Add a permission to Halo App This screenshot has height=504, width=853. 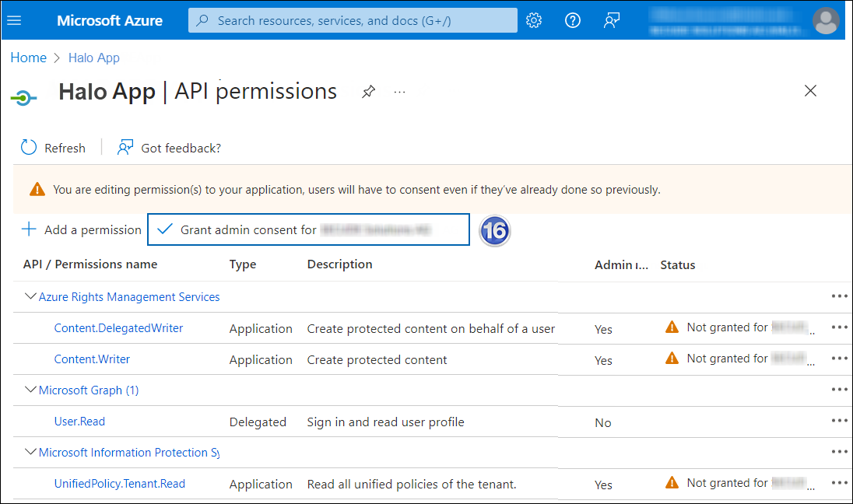pos(81,229)
